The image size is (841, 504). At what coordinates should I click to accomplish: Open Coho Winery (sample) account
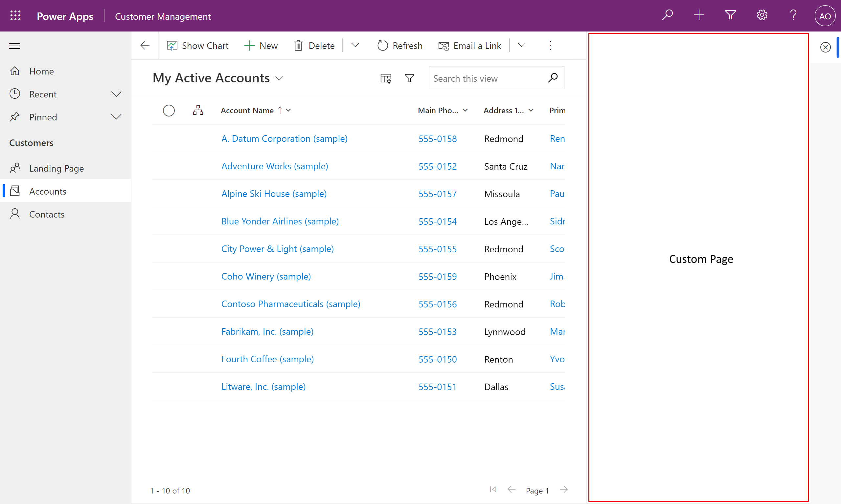click(266, 276)
